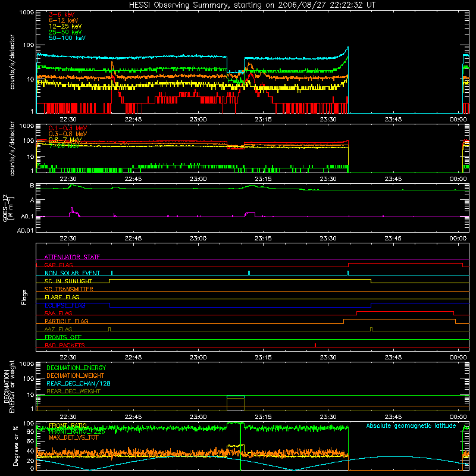
Task: Click the 1000 tick label on the keV axis
Action: pos(26,12)
